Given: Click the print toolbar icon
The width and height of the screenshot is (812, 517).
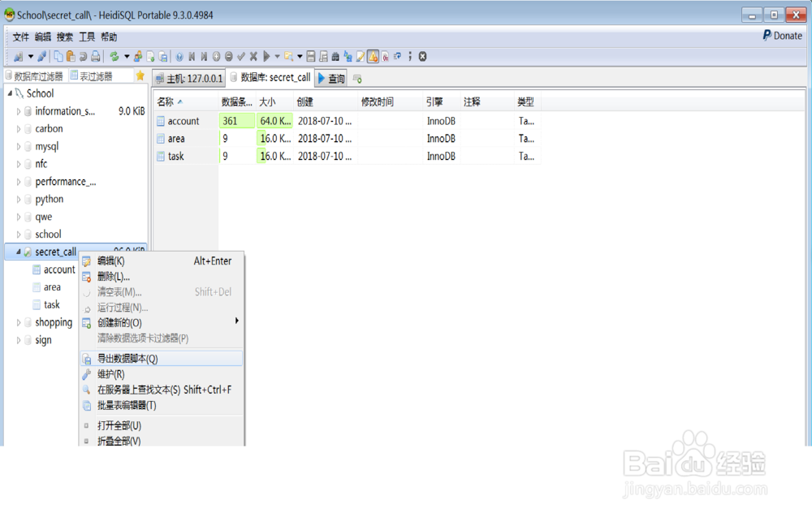Looking at the screenshot, I should pyautogui.click(x=95, y=56).
